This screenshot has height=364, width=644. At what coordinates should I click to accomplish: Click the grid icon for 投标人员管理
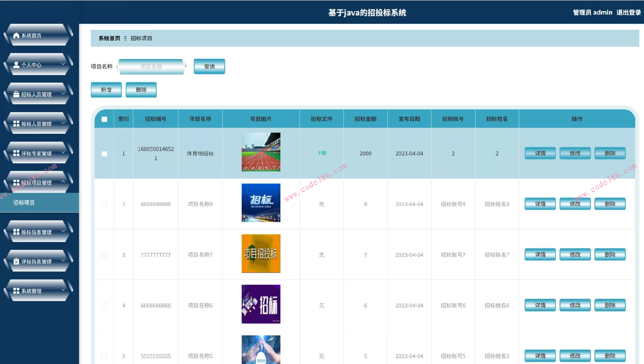[x=16, y=124]
